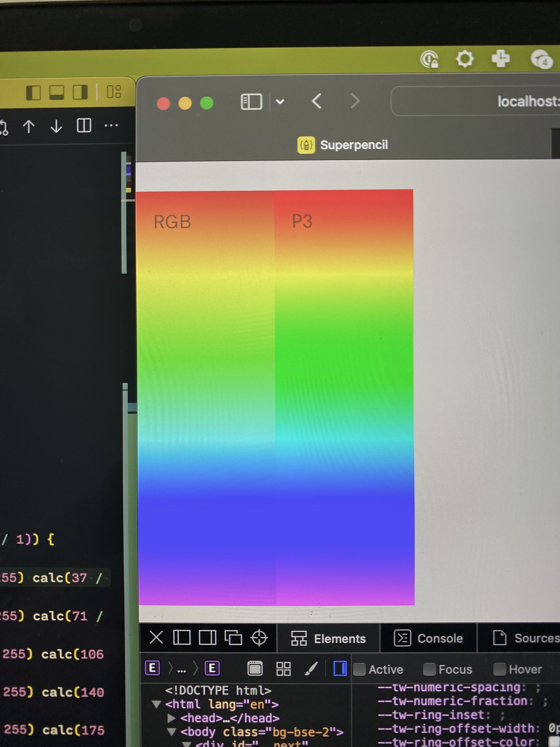Click the second E breadcrumb element
This screenshot has height=747, width=560.
212,668
